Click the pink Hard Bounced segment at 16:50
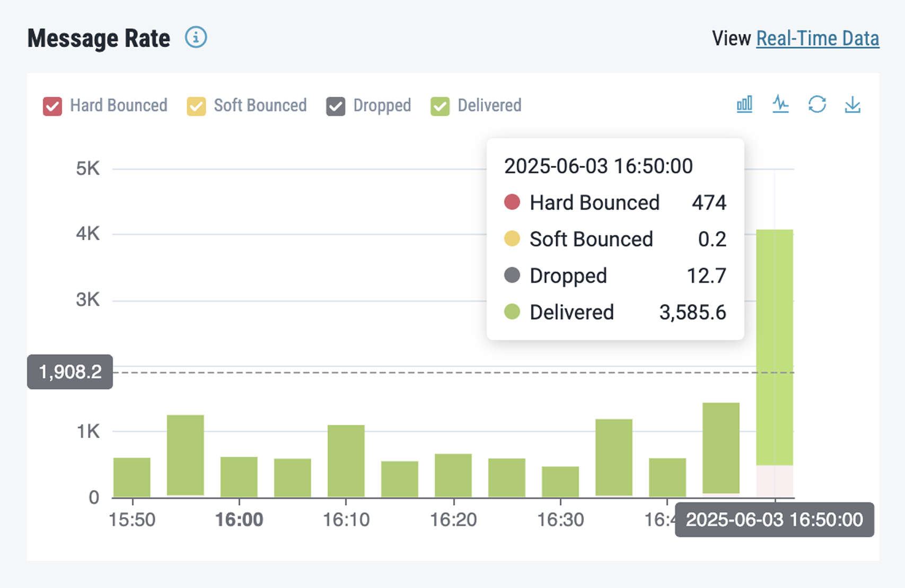Screen dimensions: 905x588 tap(775, 481)
